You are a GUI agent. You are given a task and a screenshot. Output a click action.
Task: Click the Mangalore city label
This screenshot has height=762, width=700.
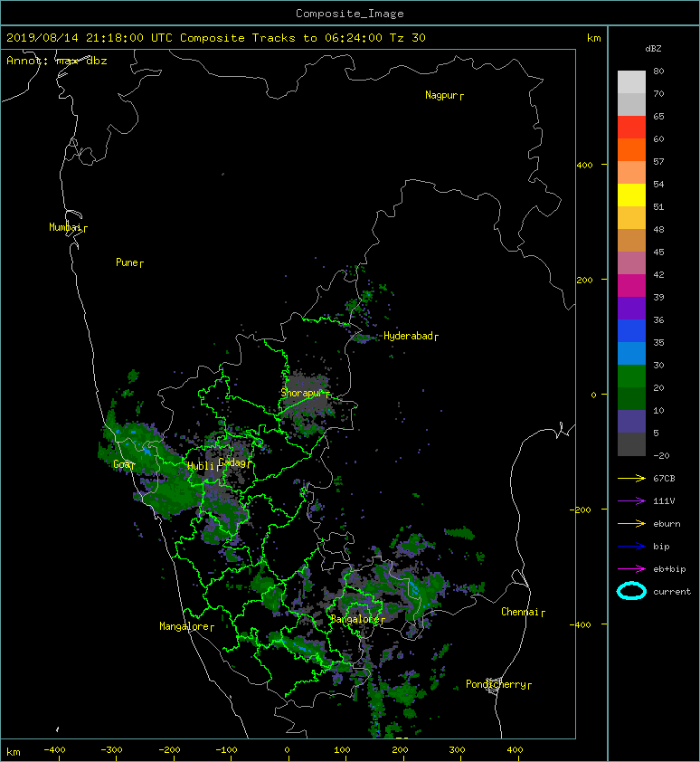184,626
